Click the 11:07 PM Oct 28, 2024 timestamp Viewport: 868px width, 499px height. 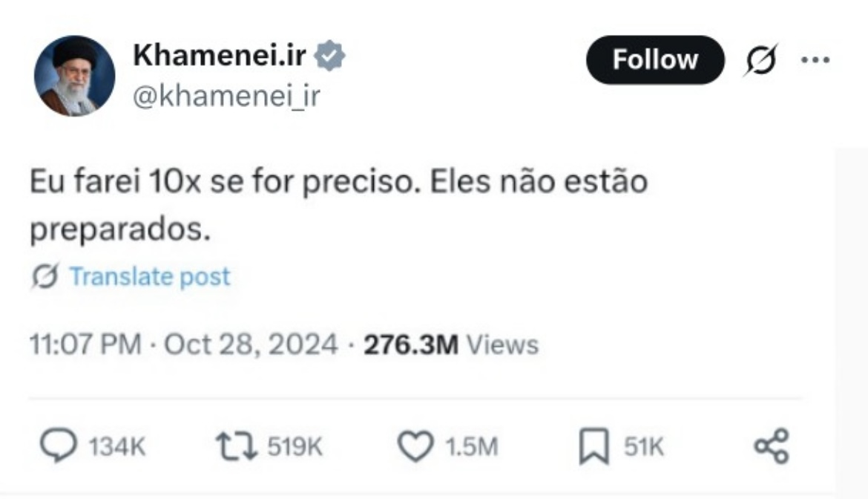click(x=183, y=345)
